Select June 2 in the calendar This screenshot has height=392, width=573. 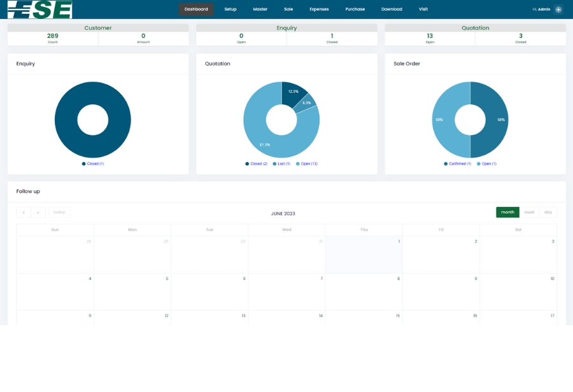coord(441,255)
